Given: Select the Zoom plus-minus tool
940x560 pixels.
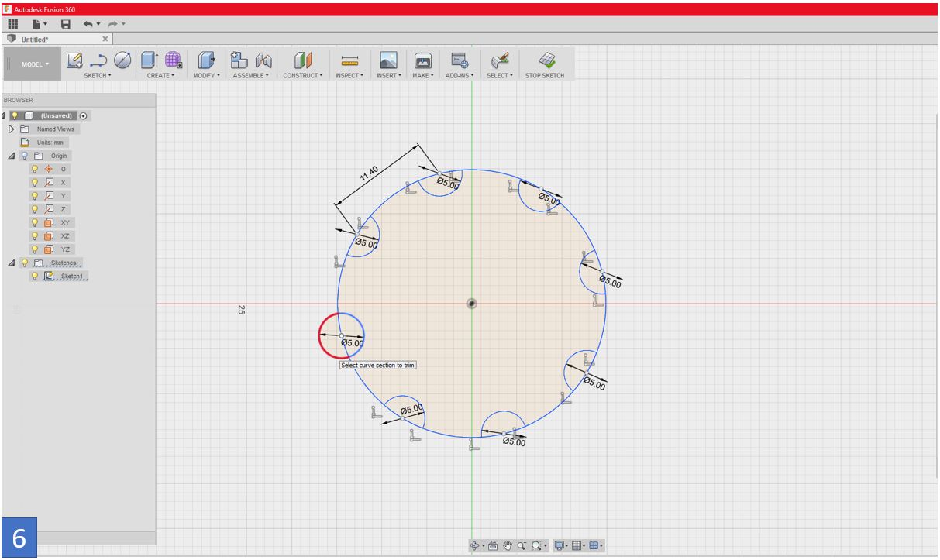Looking at the screenshot, I should point(522,546).
